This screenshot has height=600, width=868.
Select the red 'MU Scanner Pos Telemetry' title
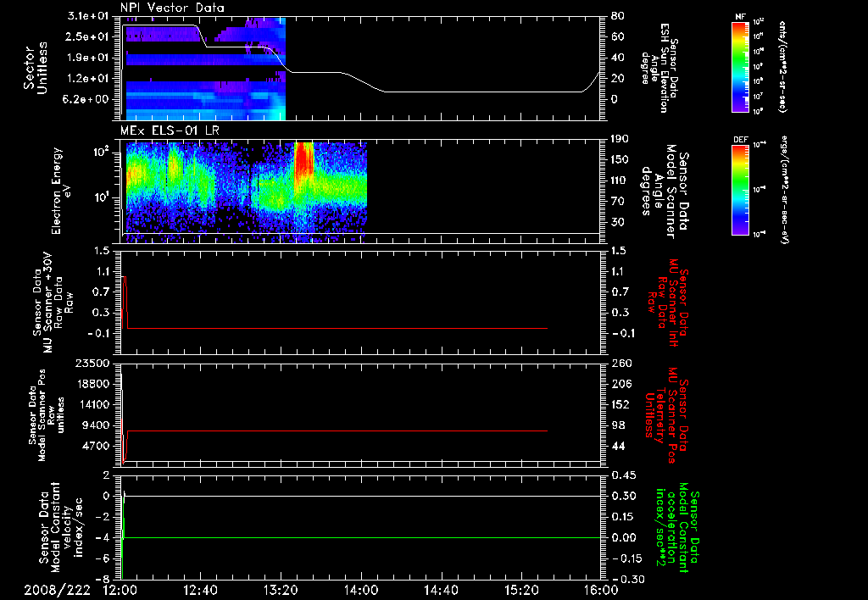point(669,415)
